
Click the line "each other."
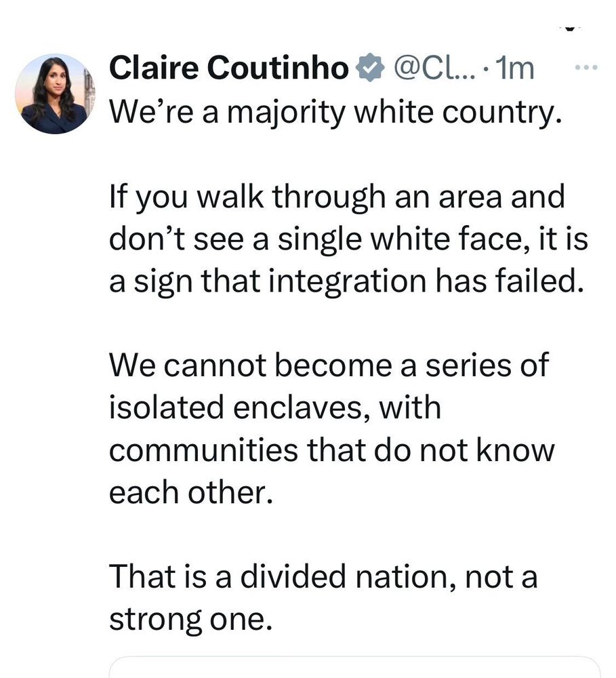coord(191,492)
